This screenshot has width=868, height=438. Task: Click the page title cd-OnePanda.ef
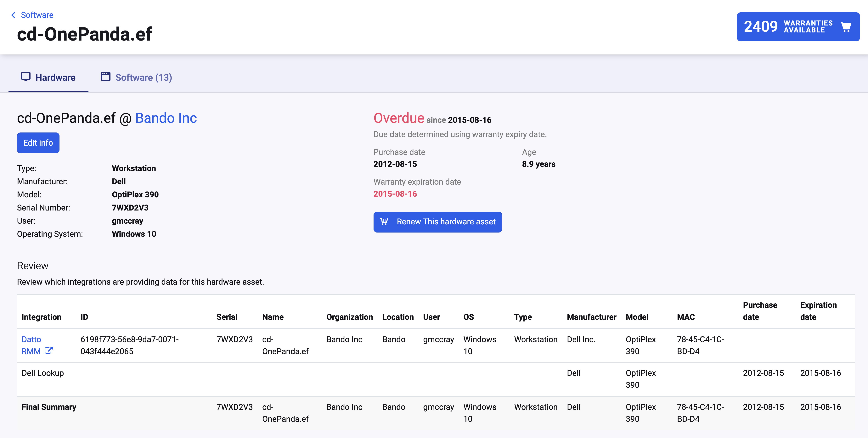point(84,34)
